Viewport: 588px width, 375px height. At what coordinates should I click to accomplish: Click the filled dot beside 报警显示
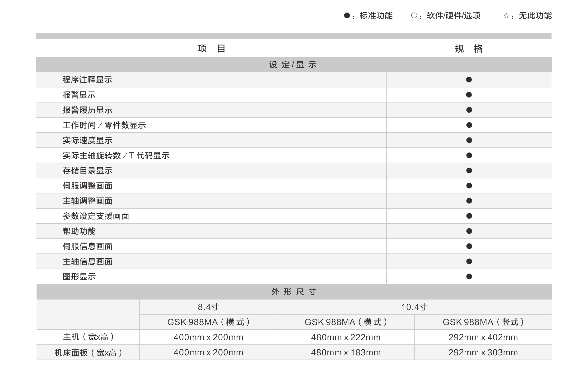[469, 95]
